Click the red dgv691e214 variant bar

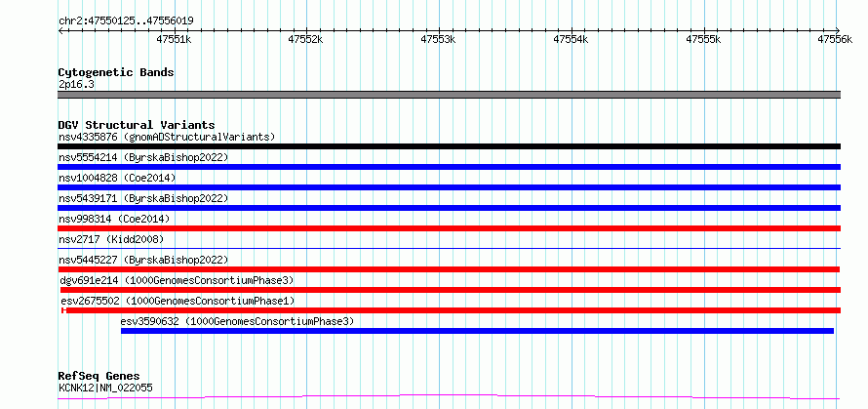(451, 290)
